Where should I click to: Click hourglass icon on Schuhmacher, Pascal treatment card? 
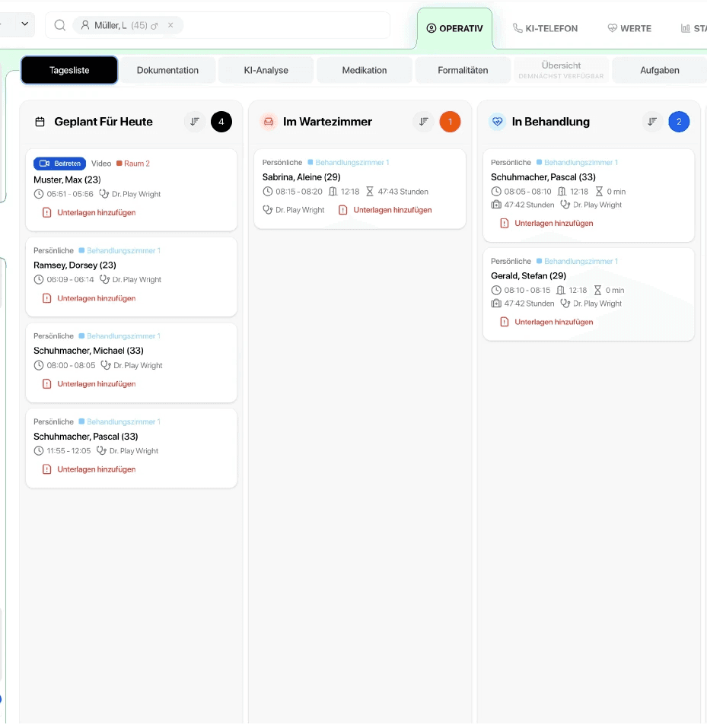[599, 191]
